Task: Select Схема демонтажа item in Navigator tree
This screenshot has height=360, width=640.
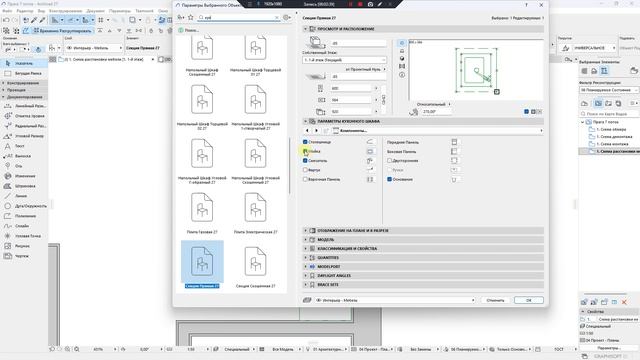Action: point(613,137)
